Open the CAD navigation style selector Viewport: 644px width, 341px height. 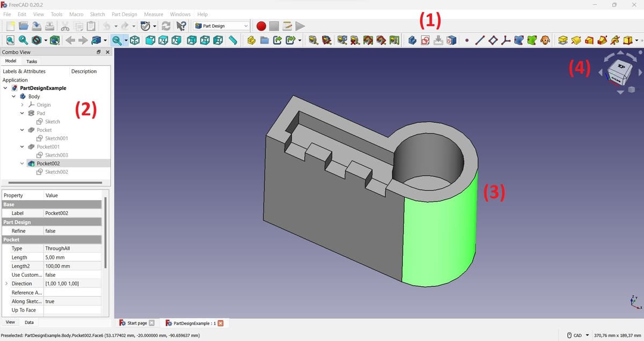pyautogui.click(x=577, y=336)
